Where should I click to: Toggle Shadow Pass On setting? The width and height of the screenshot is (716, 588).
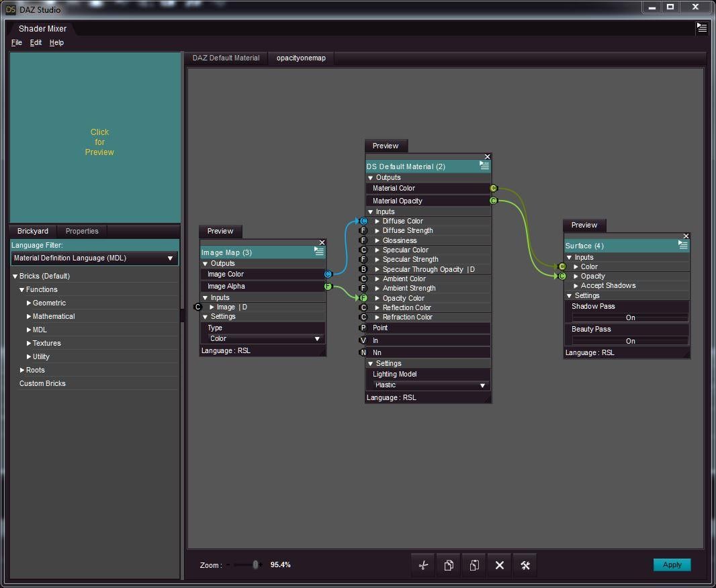[630, 317]
